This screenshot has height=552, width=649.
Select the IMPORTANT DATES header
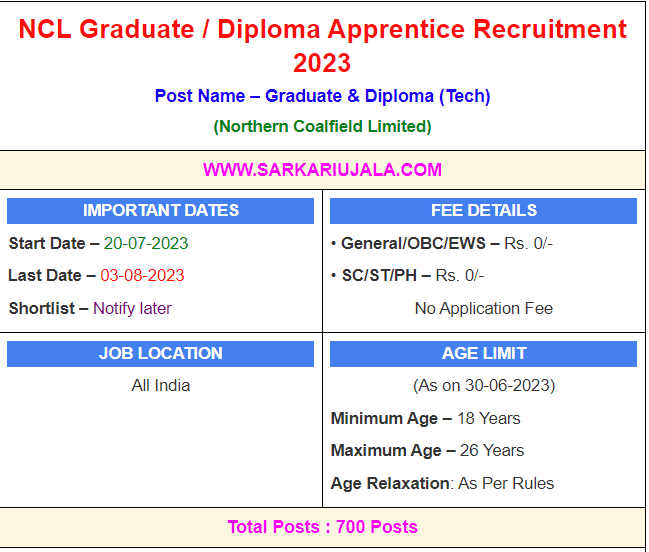point(161,210)
